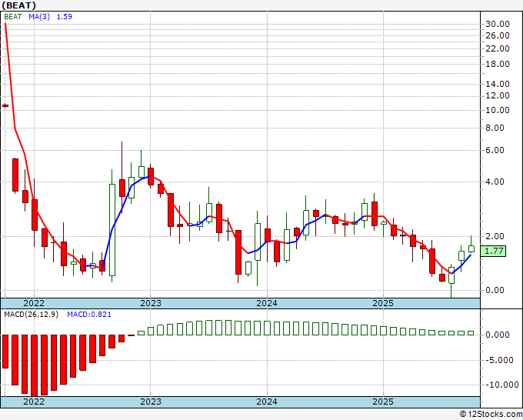Click the large red candle in late 2023
The width and height of the screenshot is (523, 420).
point(238,252)
